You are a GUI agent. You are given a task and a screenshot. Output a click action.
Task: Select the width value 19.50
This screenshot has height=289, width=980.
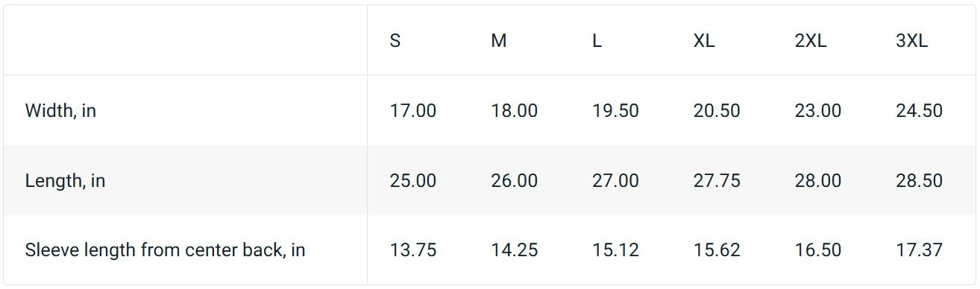(x=615, y=111)
